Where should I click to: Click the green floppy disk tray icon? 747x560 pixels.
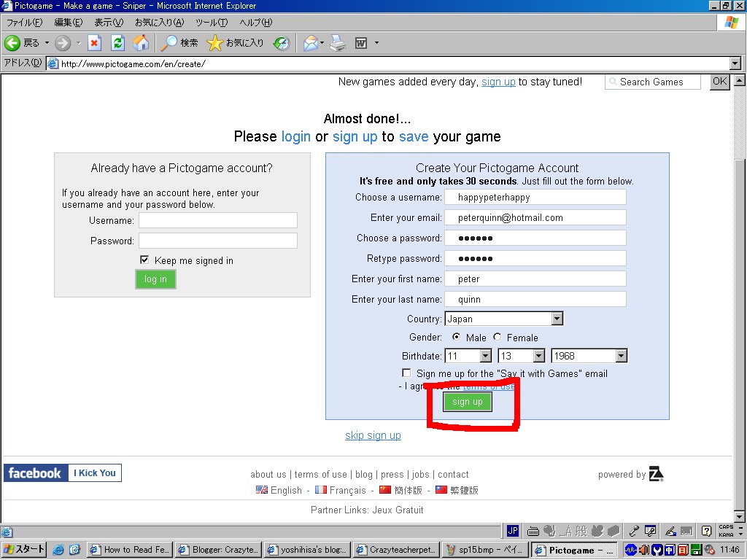click(x=695, y=550)
